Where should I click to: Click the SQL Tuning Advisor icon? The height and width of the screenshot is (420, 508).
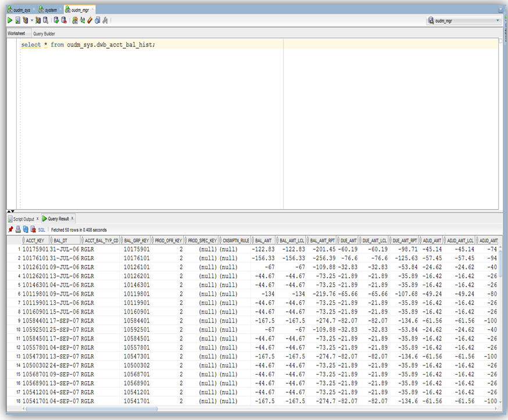point(46,20)
